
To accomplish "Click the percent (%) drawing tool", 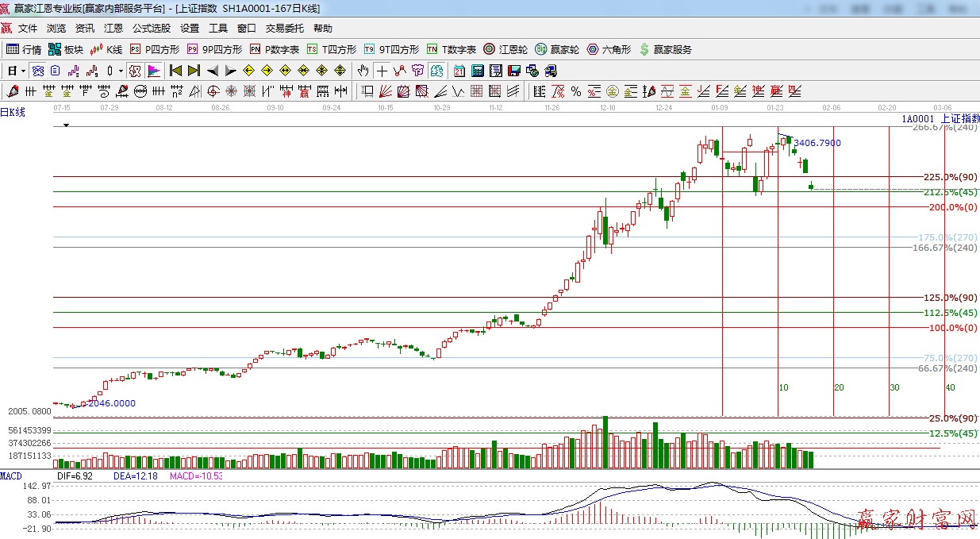I will pos(575,90).
